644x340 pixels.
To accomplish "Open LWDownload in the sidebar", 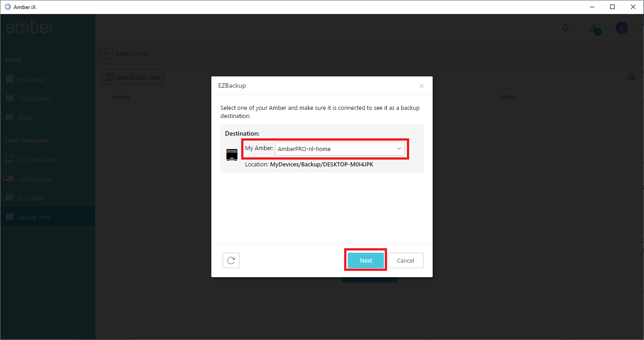I will click(x=47, y=179).
